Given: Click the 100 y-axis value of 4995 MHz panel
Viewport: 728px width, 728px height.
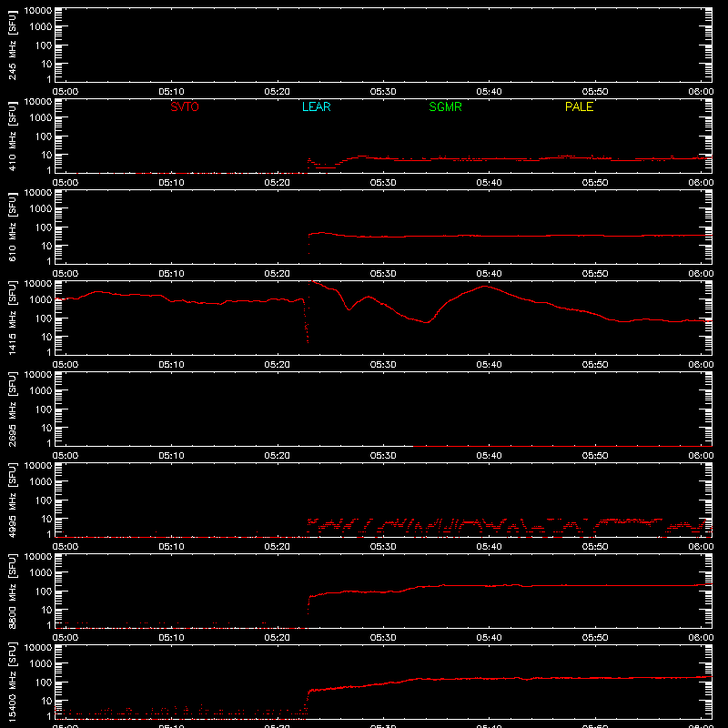Looking at the screenshot, I should (x=45, y=500).
